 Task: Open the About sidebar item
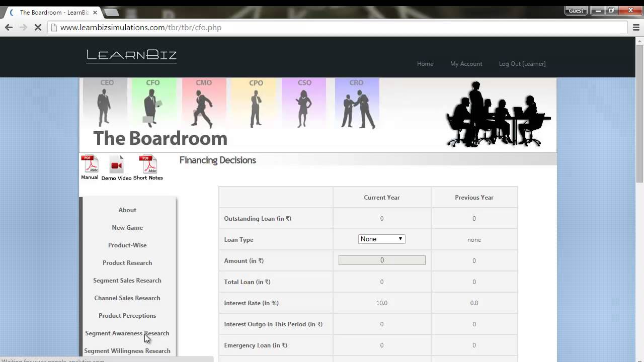click(127, 210)
